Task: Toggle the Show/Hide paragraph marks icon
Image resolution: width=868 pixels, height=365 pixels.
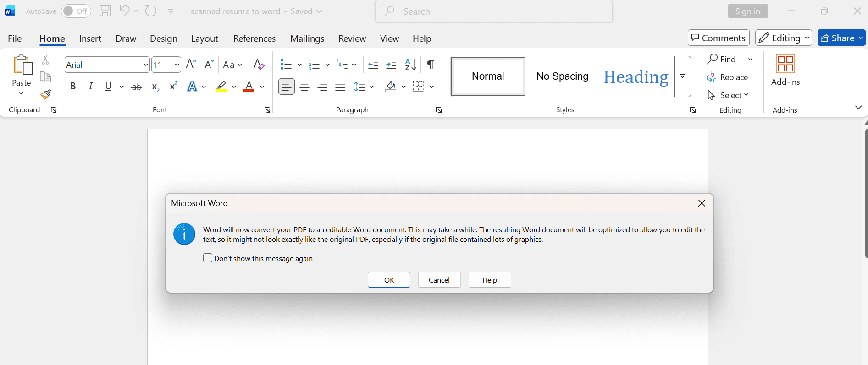Action: coord(430,65)
